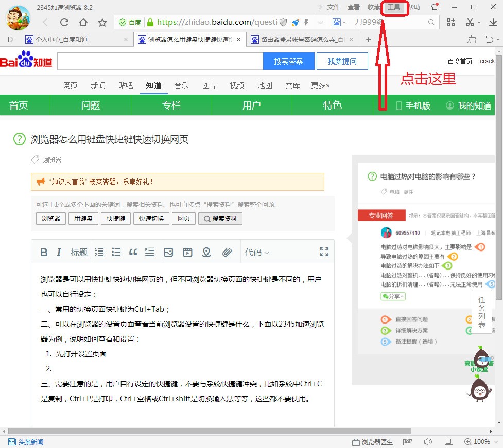The image size is (503, 448).
Task: Click the undo closed tab arrow icon
Action: (x=489, y=40)
